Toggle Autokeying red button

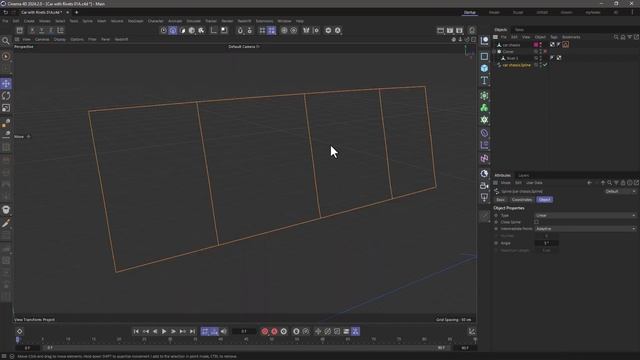(x=274, y=331)
